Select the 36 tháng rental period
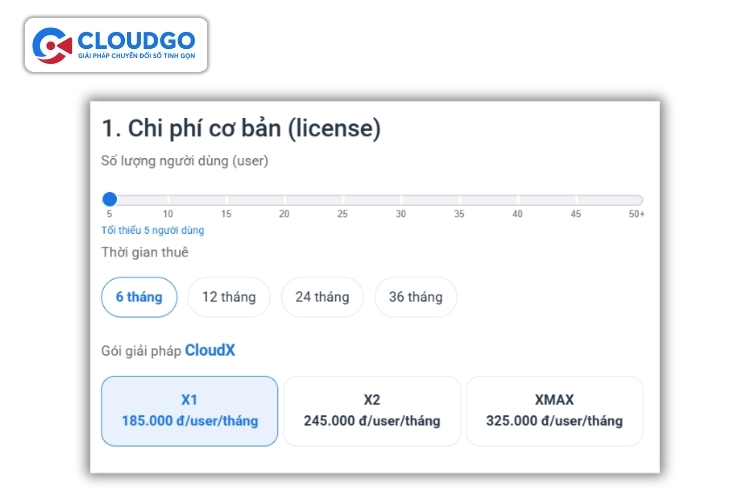Viewport: 750px width, 500px height. 416,297
